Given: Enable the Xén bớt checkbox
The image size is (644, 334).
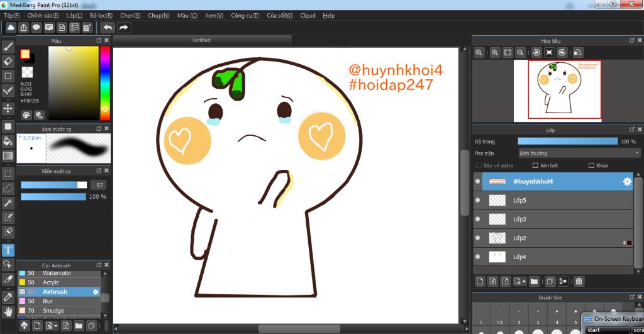Looking at the screenshot, I should pyautogui.click(x=535, y=165).
